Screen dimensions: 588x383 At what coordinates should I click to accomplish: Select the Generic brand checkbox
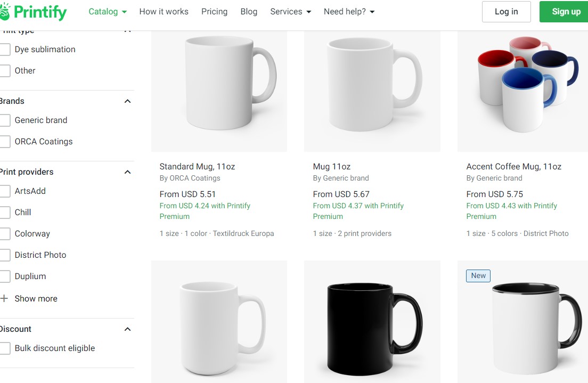pyautogui.click(x=5, y=120)
